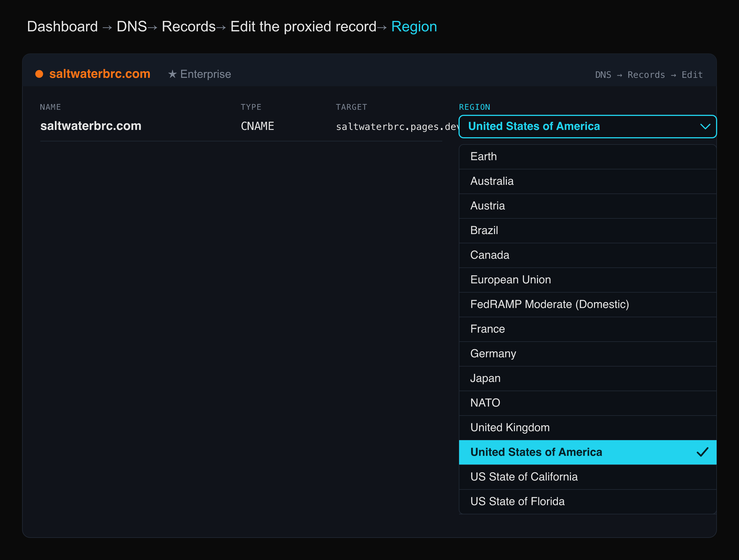
Task: Click DNS in the top breadcrumb
Action: [132, 27]
